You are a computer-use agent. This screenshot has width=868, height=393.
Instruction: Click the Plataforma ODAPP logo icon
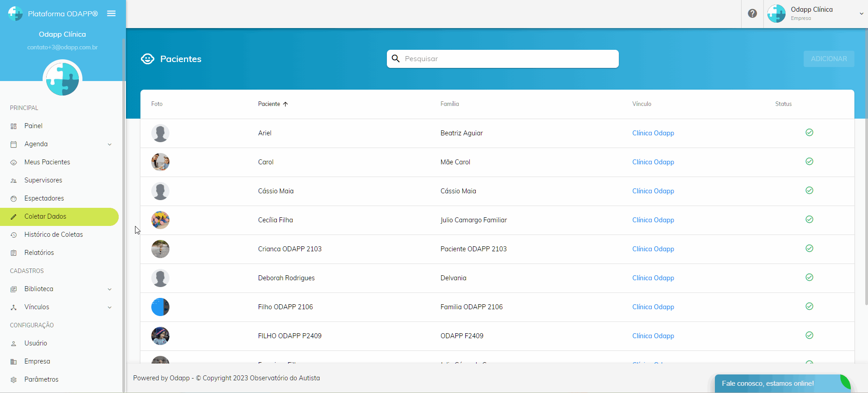15,14
